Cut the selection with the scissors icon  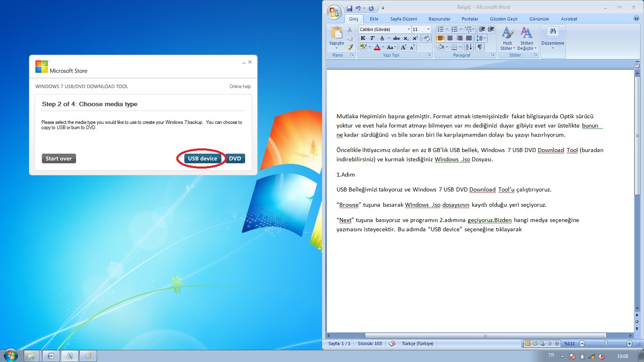pos(349,29)
